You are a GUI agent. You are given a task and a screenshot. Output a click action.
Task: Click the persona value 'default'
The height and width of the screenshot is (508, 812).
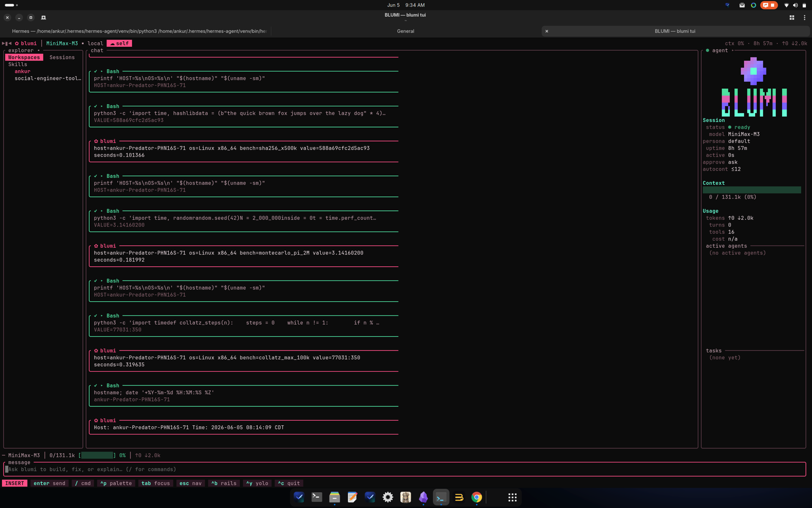pos(739,141)
